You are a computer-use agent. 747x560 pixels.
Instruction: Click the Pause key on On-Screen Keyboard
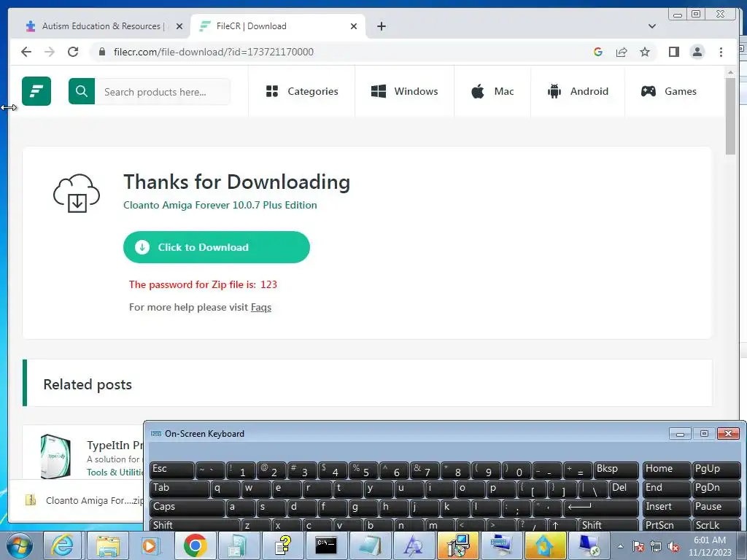716,508
